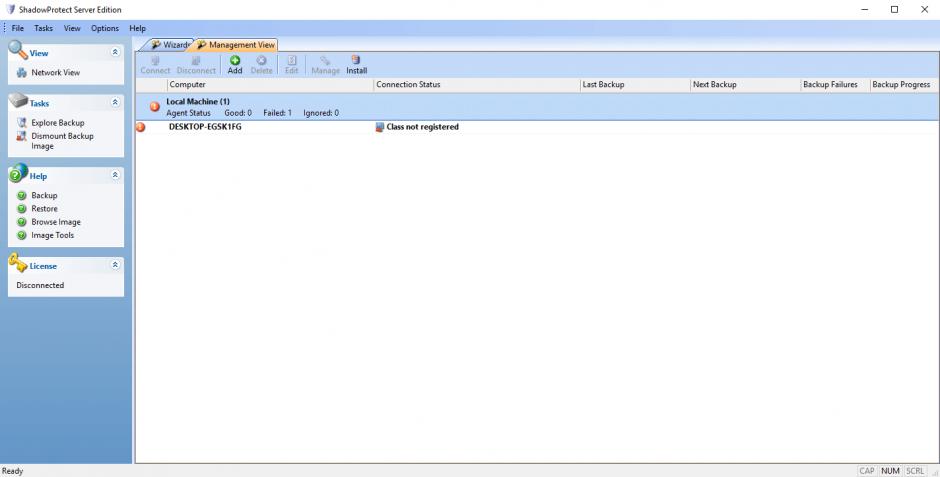The width and height of the screenshot is (940, 477).
Task: Open the View menu
Action: [x=72, y=28]
